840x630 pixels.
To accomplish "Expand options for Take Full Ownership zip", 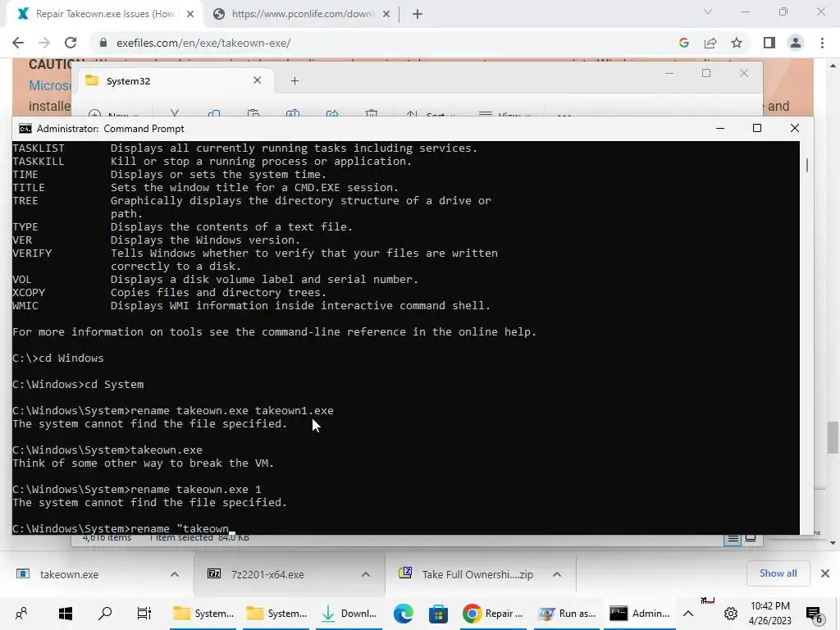I will (x=557, y=574).
